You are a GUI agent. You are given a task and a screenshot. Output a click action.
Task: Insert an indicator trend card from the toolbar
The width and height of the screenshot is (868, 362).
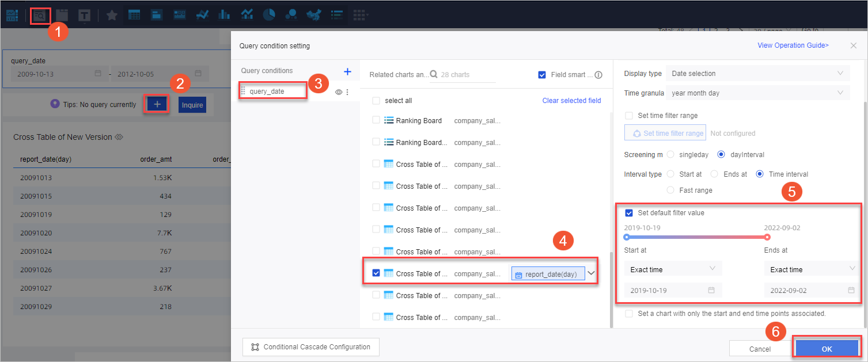(179, 16)
